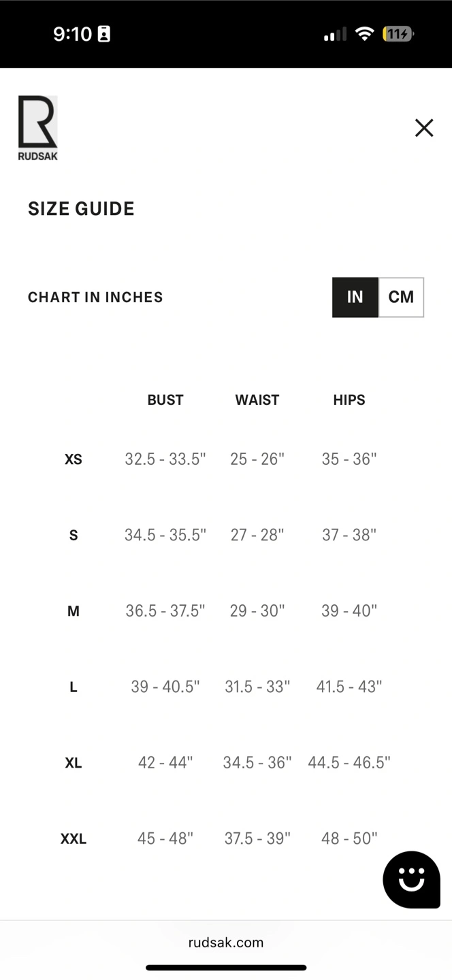Select the XS size row label
The width and height of the screenshot is (452, 980).
pos(74,459)
